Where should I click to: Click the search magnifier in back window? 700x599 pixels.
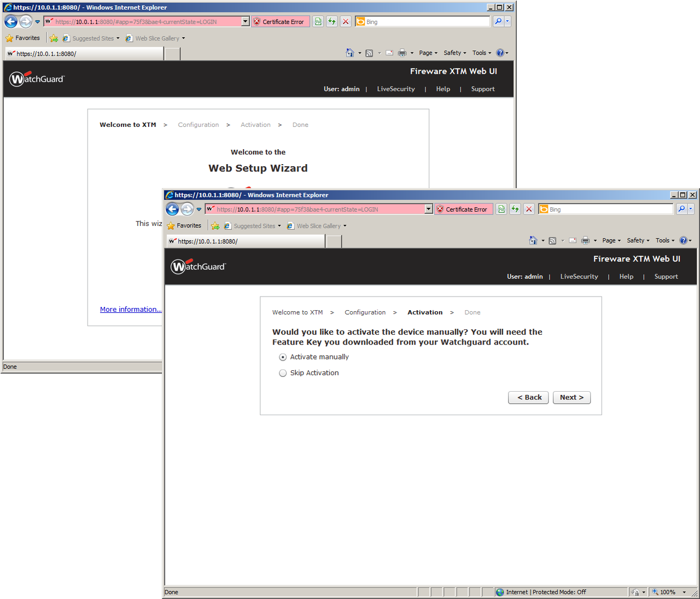coord(498,21)
